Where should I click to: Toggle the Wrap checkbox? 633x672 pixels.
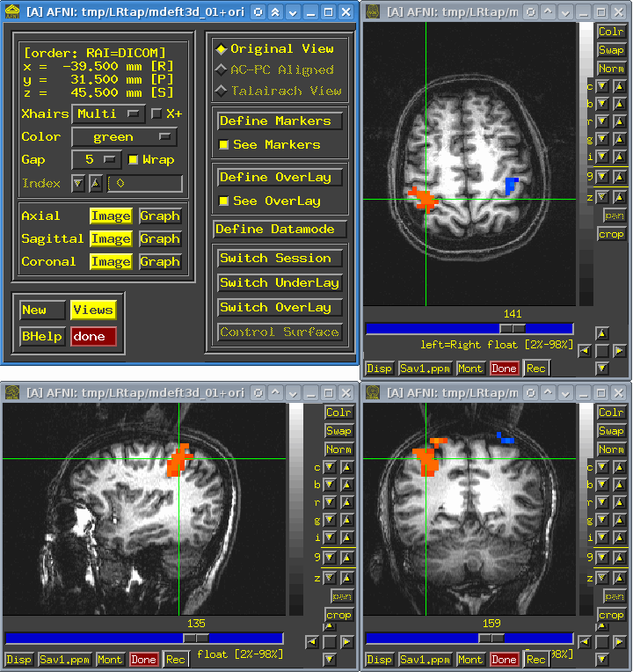click(x=134, y=160)
